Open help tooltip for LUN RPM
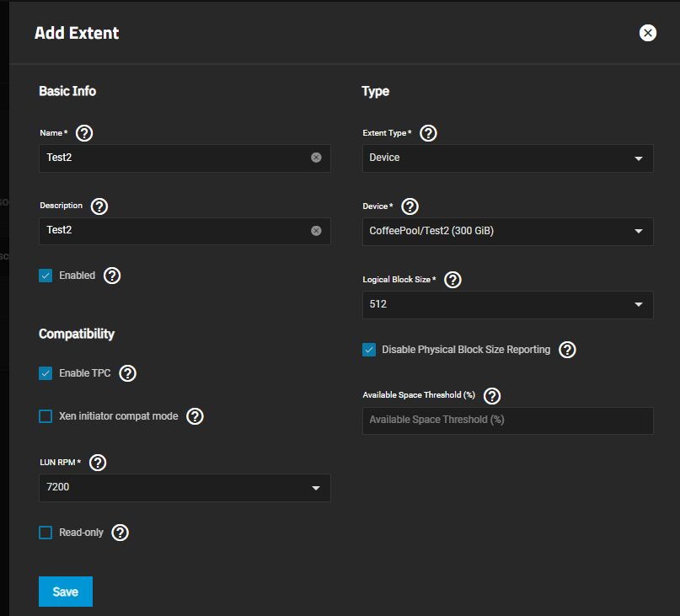680x616 pixels. pos(98,463)
